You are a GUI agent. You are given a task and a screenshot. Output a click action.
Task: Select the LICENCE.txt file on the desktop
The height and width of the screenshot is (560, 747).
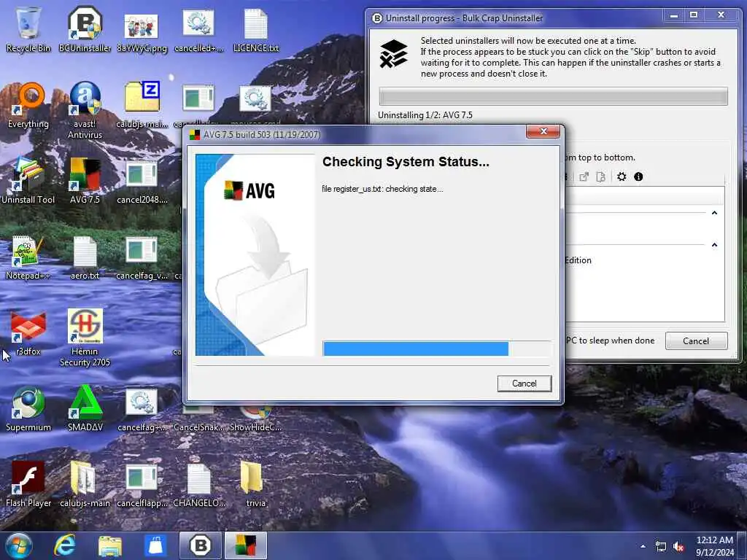(x=256, y=29)
